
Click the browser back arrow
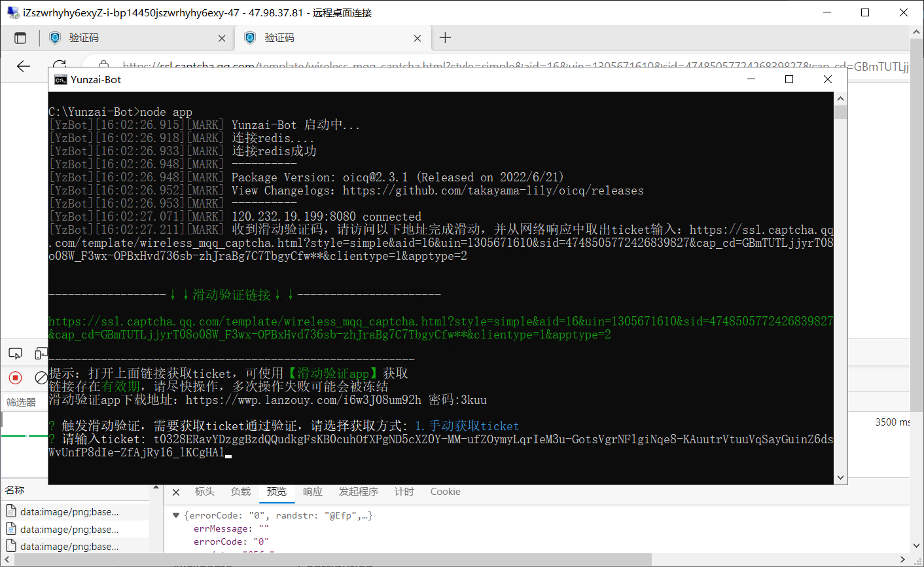pos(24,66)
